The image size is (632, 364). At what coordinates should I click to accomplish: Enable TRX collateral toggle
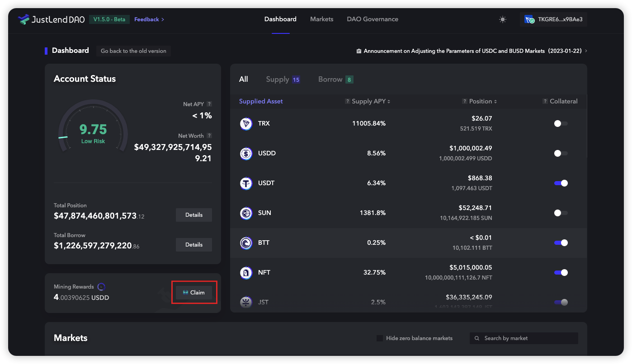tap(561, 123)
